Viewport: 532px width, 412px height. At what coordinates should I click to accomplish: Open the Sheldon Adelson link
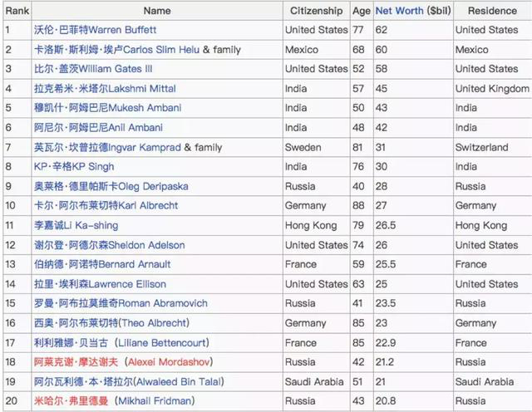point(109,245)
